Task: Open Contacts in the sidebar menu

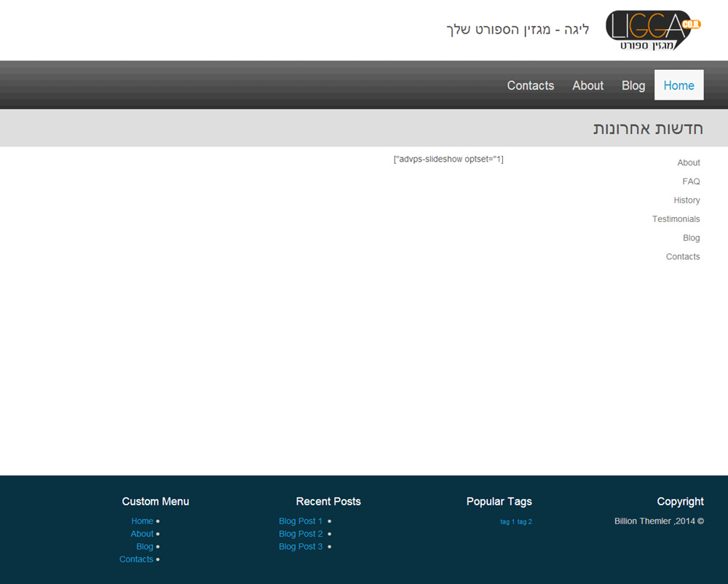Action: point(683,257)
